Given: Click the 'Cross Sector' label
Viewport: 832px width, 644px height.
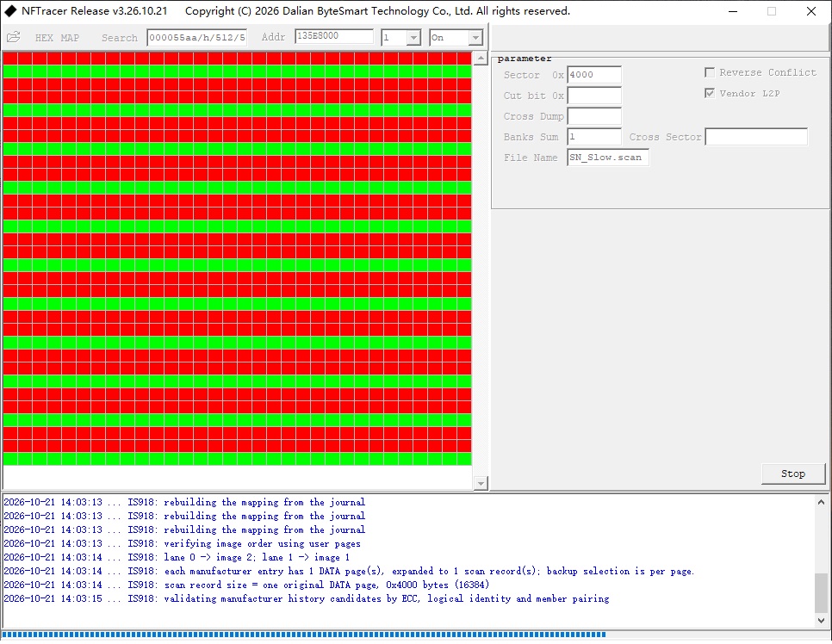Looking at the screenshot, I should [666, 137].
